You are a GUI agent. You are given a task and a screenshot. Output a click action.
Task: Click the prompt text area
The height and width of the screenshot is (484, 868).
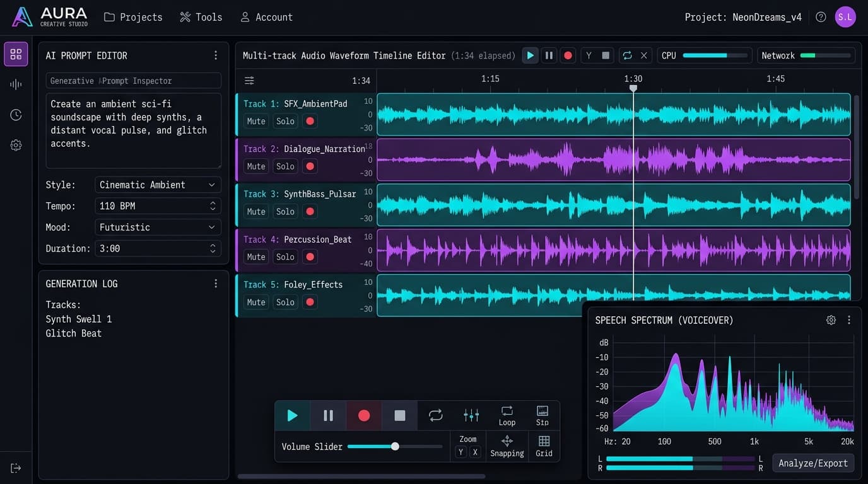[x=134, y=130]
